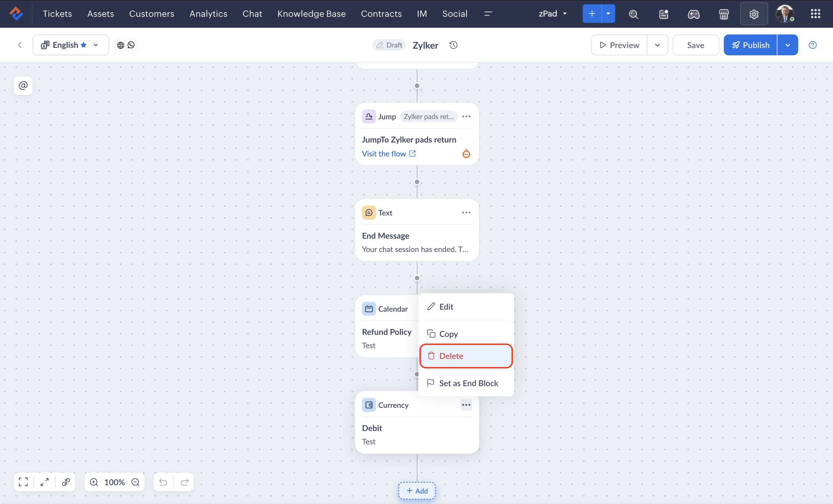Click the fit-to-screen icon
Image resolution: width=833 pixels, height=504 pixels.
click(x=23, y=482)
